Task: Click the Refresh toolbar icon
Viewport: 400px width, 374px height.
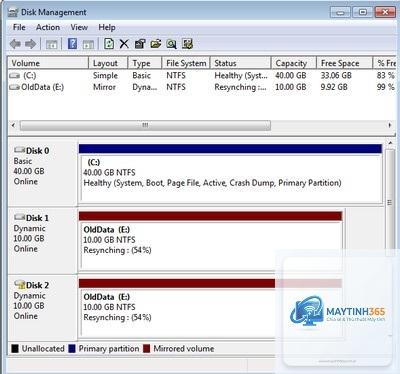Action: coord(109,44)
